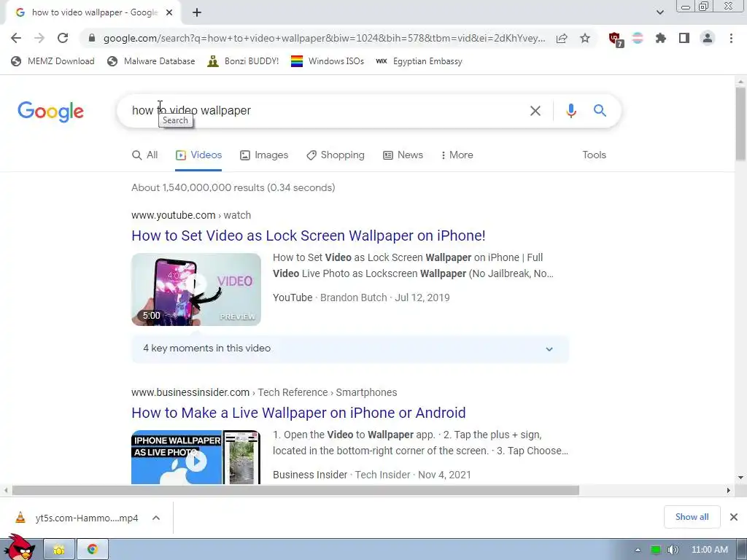Switch to the Images tab

click(x=264, y=155)
